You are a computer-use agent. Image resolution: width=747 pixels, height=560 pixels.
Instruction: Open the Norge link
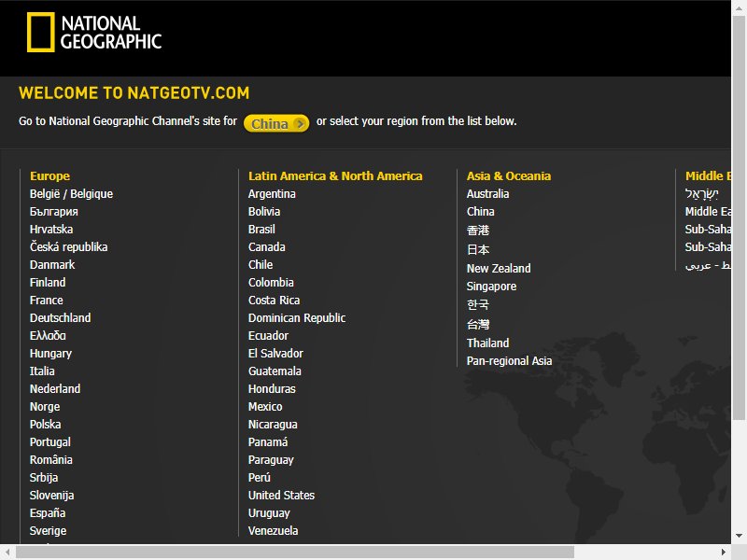[45, 406]
